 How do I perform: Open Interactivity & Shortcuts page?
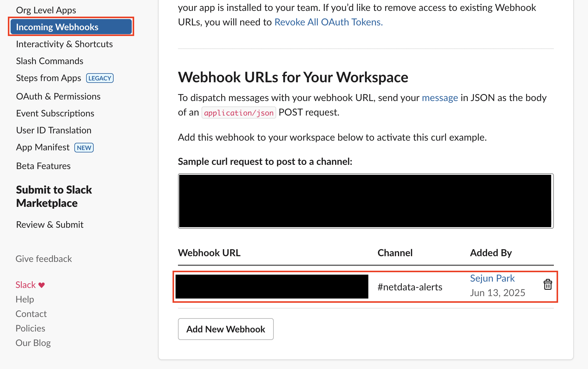pos(64,44)
